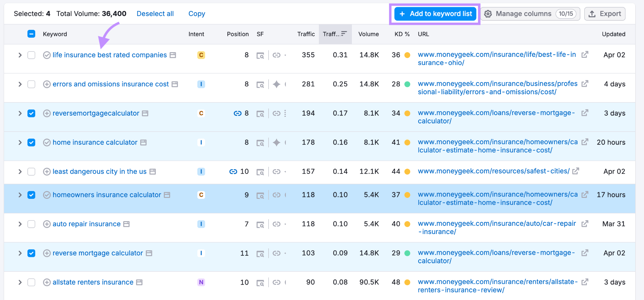Viewport: 644px width, 300px height.
Task: Expand the allstate renters insurance row details
Action: pyautogui.click(x=20, y=282)
